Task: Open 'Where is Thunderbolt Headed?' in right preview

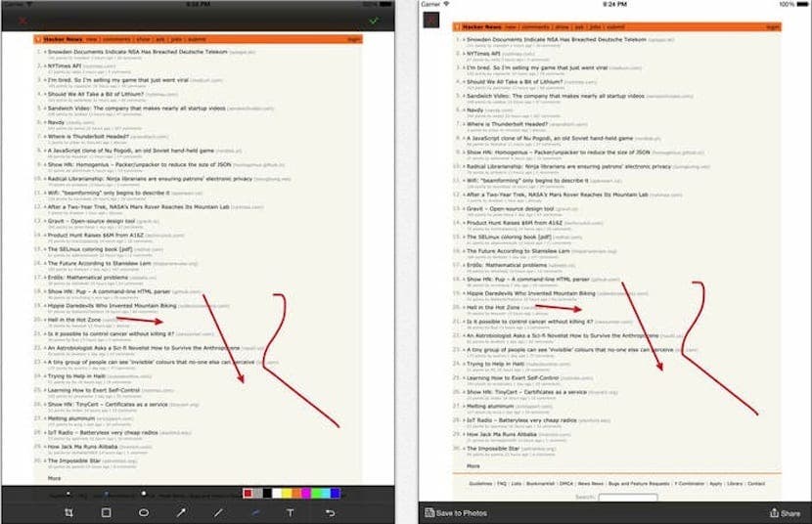Action: pyautogui.click(x=507, y=124)
